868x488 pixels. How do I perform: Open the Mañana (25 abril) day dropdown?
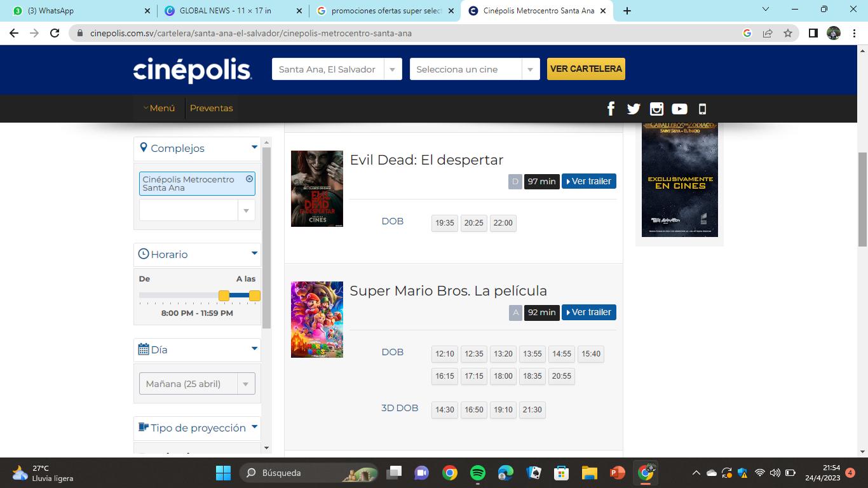197,384
